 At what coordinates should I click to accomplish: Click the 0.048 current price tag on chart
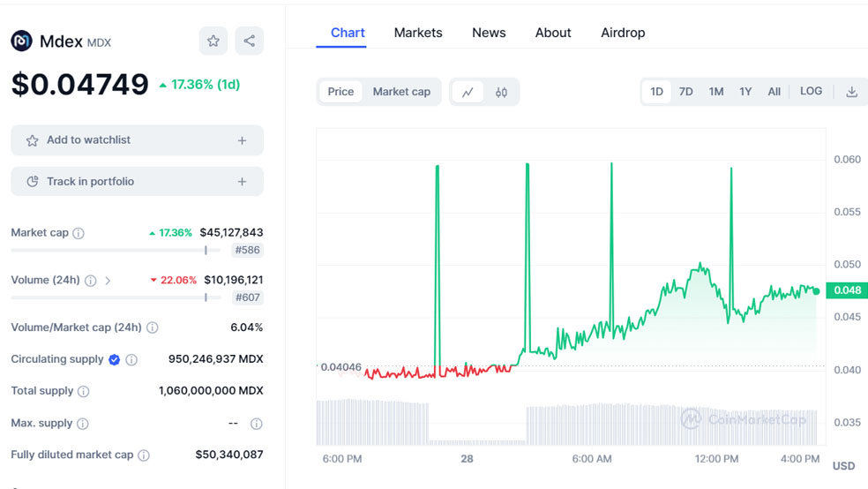point(847,290)
